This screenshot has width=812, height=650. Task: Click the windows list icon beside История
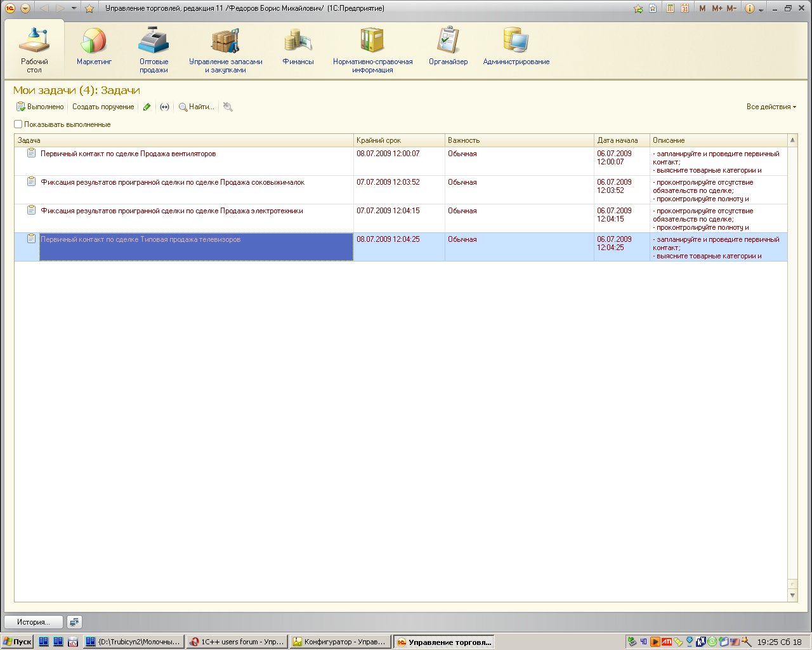point(74,622)
